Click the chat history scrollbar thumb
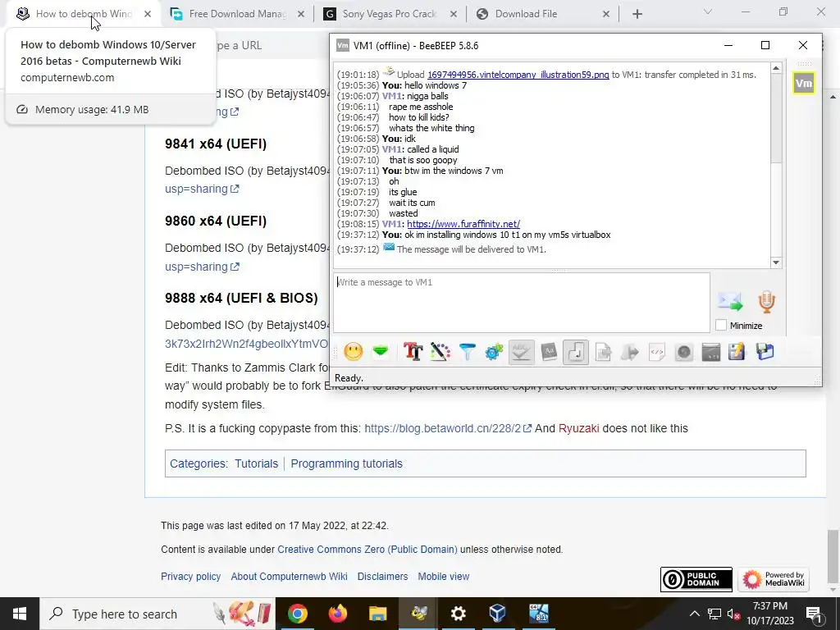 click(776, 119)
